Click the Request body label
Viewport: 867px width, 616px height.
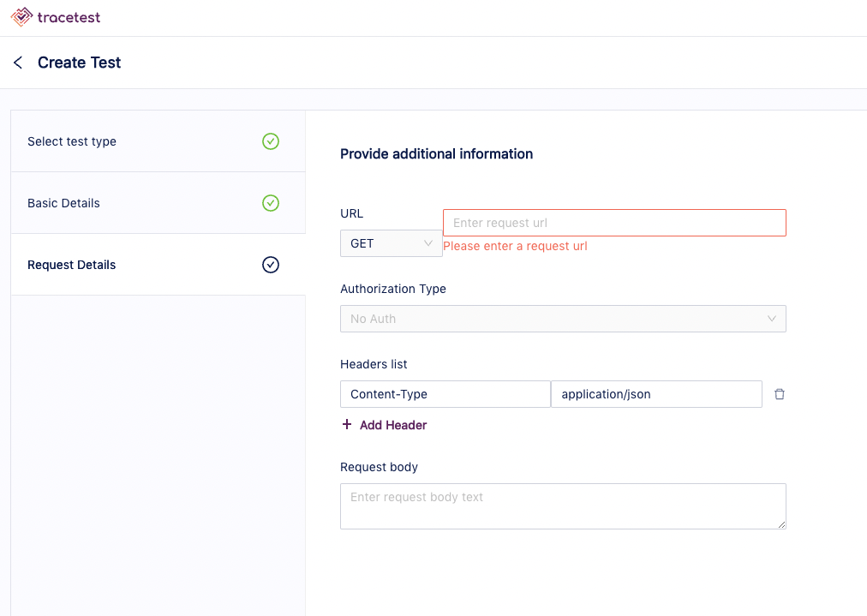point(379,467)
